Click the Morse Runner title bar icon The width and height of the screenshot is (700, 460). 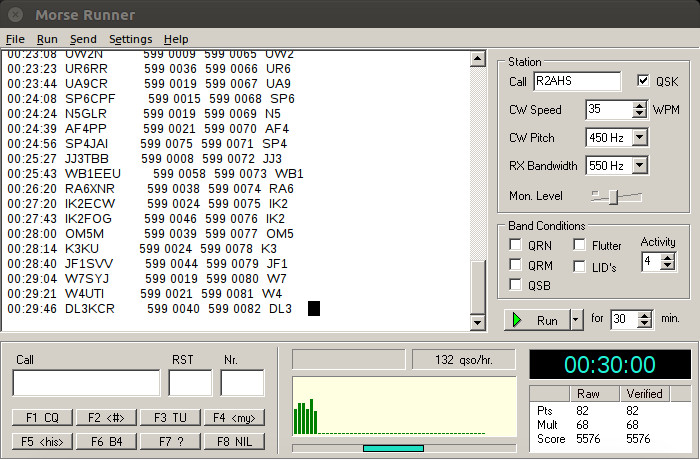15,15
